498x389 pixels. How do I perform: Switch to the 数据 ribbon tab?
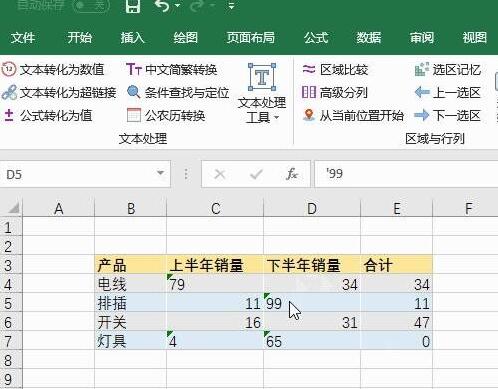[x=369, y=37]
